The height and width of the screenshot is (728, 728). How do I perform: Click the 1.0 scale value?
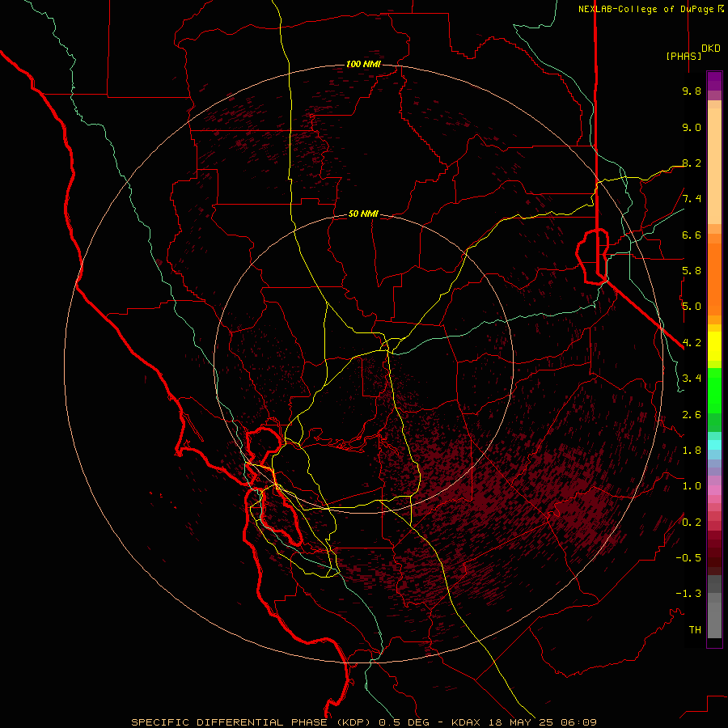pyautogui.click(x=692, y=486)
